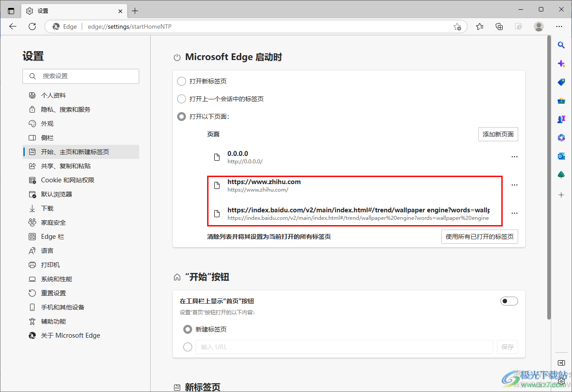Open 外观 settings section
This screenshot has height=392, width=572.
[81, 124]
